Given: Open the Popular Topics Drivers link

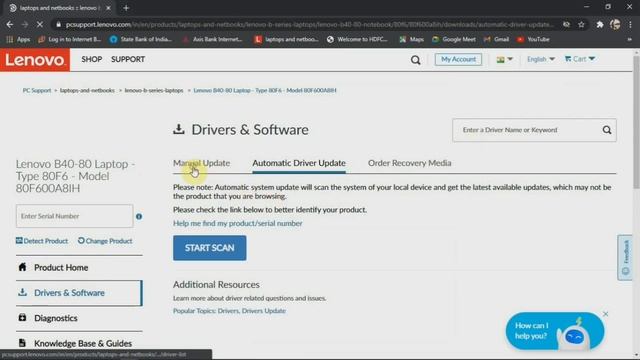Looking at the screenshot, I should click(x=228, y=311).
